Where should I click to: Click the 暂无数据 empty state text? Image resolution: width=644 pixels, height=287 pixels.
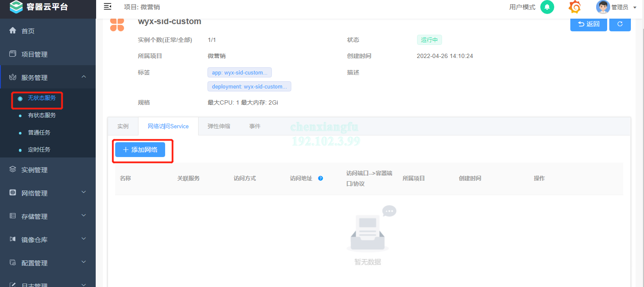pos(368,262)
